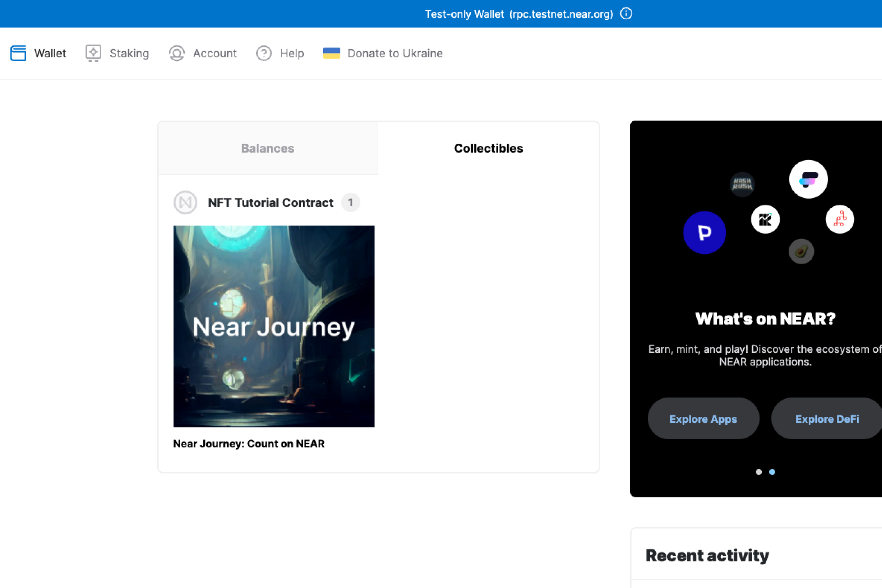Select the Collectibles tab
Viewport: 882px width, 588px height.
pyautogui.click(x=488, y=148)
